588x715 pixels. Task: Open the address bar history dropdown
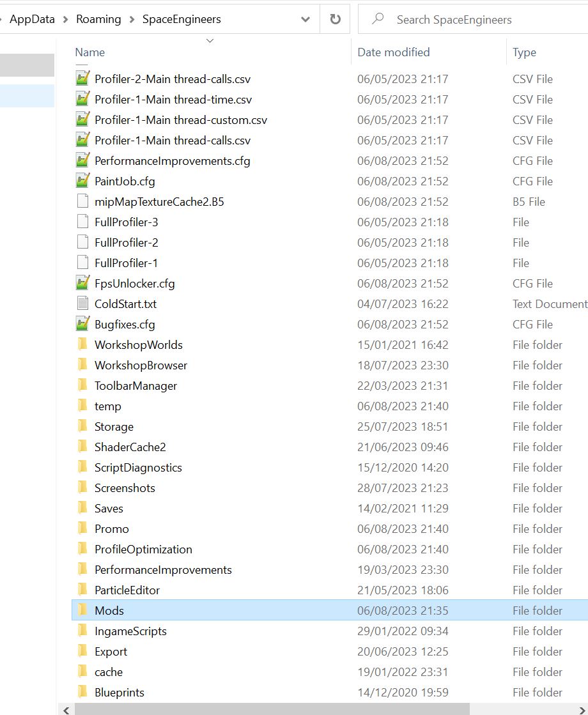pyautogui.click(x=306, y=19)
